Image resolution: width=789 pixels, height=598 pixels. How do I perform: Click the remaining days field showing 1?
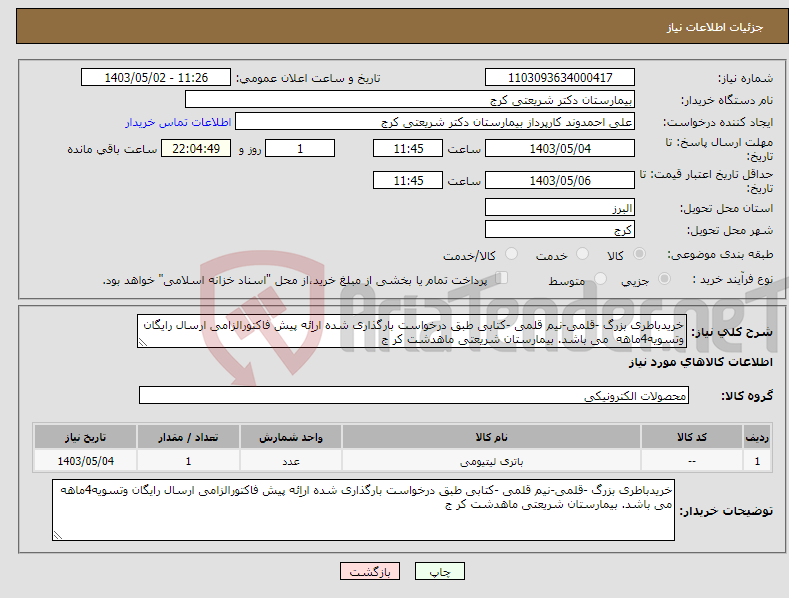[300, 148]
